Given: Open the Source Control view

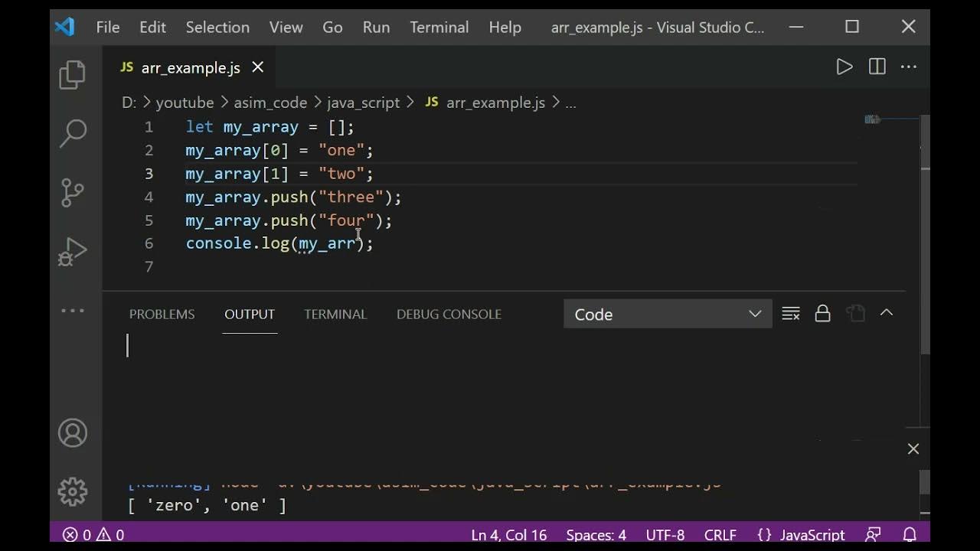Looking at the screenshot, I should click(x=73, y=192).
